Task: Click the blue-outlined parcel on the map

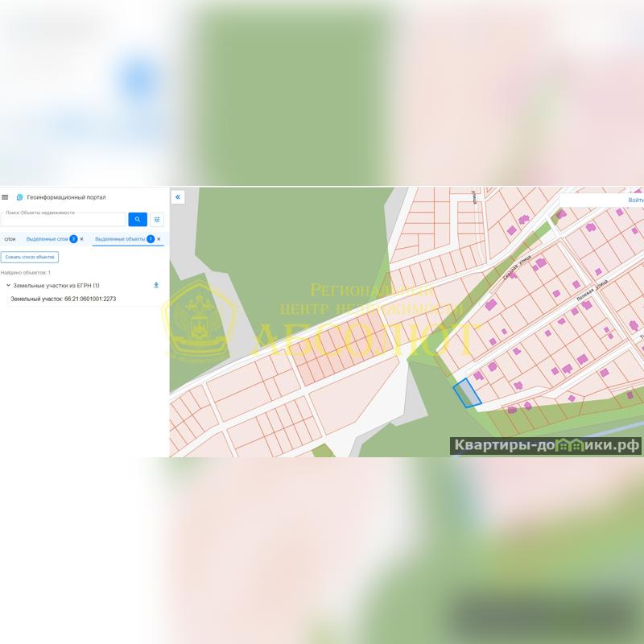Action: [x=467, y=394]
